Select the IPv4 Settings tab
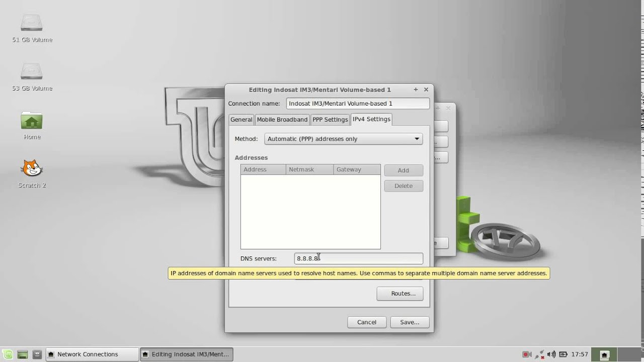The width and height of the screenshot is (644, 362). [x=371, y=119]
